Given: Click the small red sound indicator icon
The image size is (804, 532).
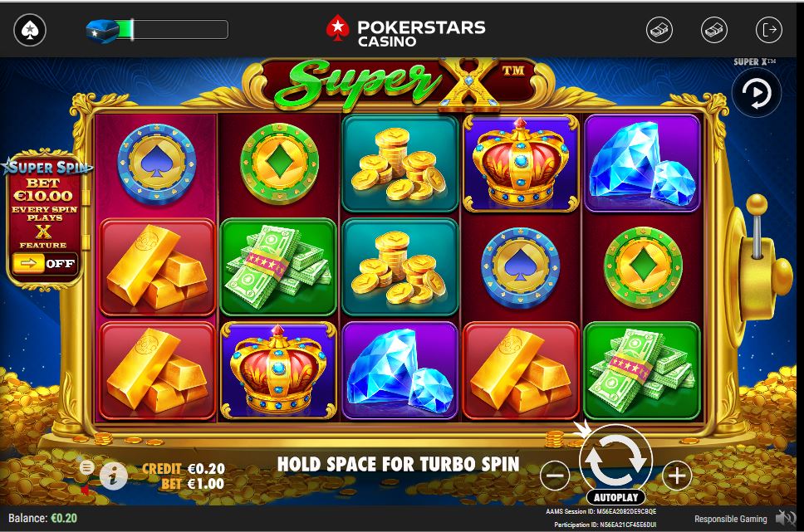Looking at the screenshot, I should 85,491.
